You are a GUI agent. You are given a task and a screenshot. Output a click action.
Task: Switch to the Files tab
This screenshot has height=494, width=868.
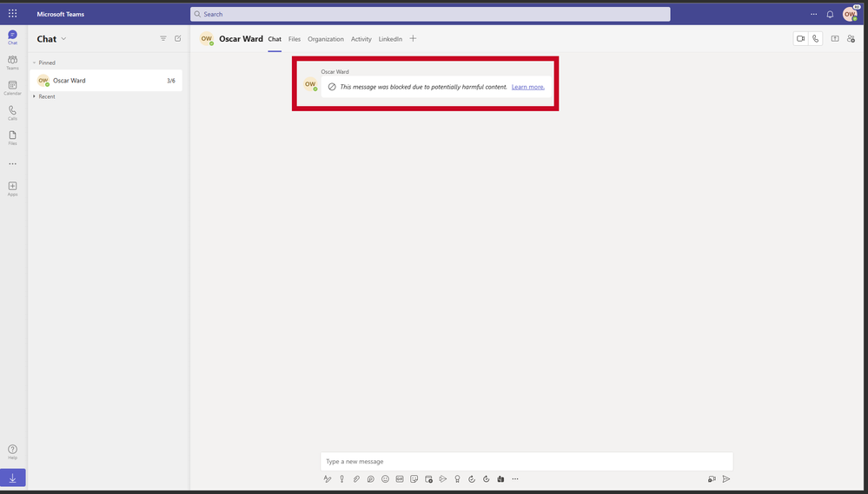295,39
